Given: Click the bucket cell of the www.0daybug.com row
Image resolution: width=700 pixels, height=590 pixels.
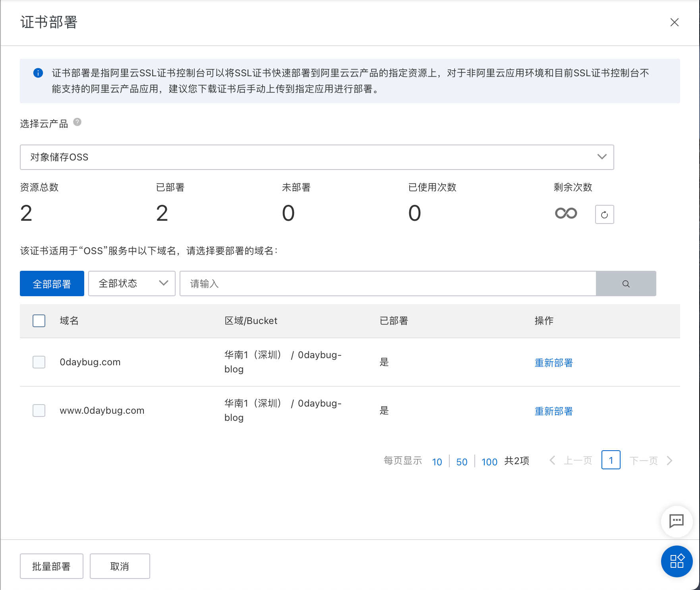Looking at the screenshot, I should 283,410.
